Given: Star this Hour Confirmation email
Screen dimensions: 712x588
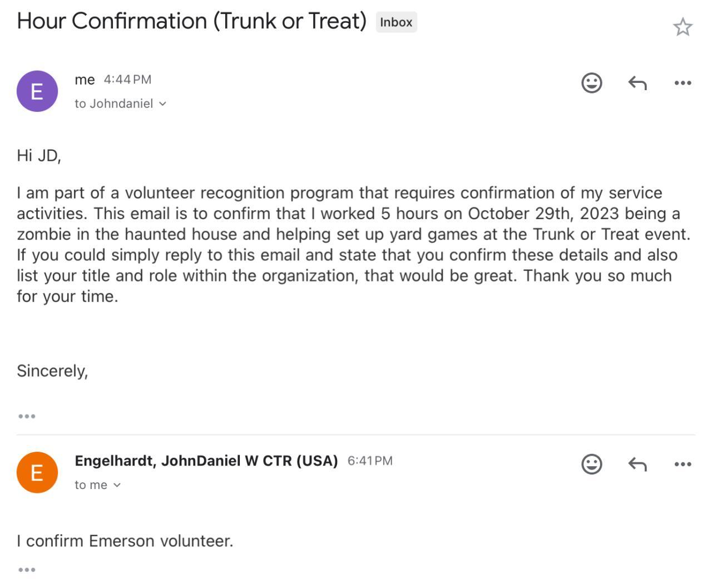Looking at the screenshot, I should [683, 27].
